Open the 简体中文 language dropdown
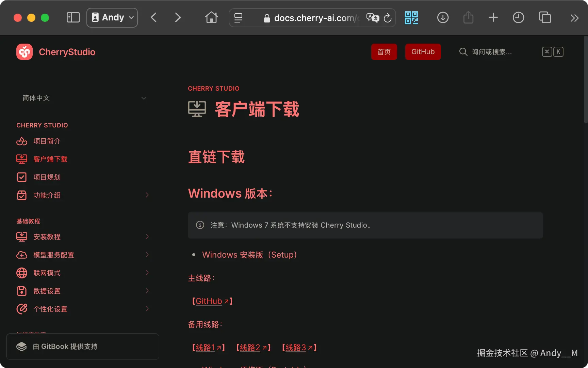This screenshot has height=368, width=588. 84,98
